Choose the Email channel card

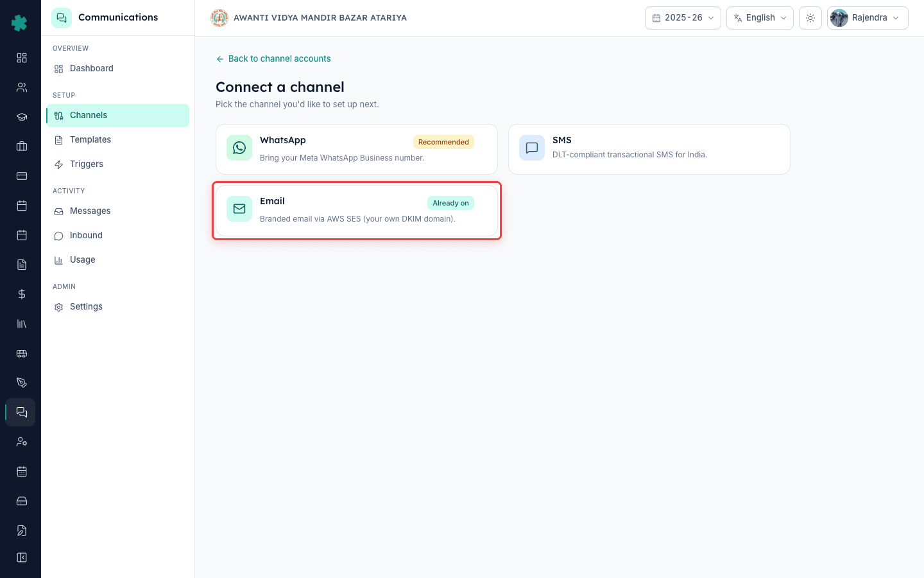[357, 211]
